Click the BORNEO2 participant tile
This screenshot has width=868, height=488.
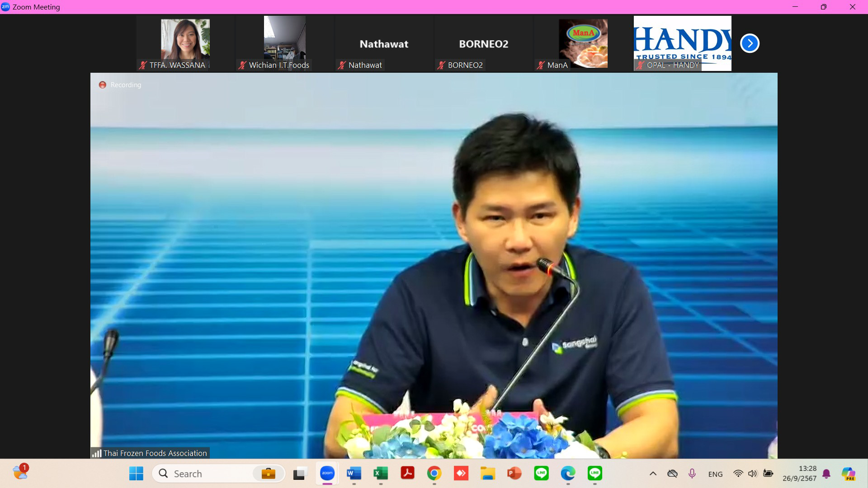point(483,44)
